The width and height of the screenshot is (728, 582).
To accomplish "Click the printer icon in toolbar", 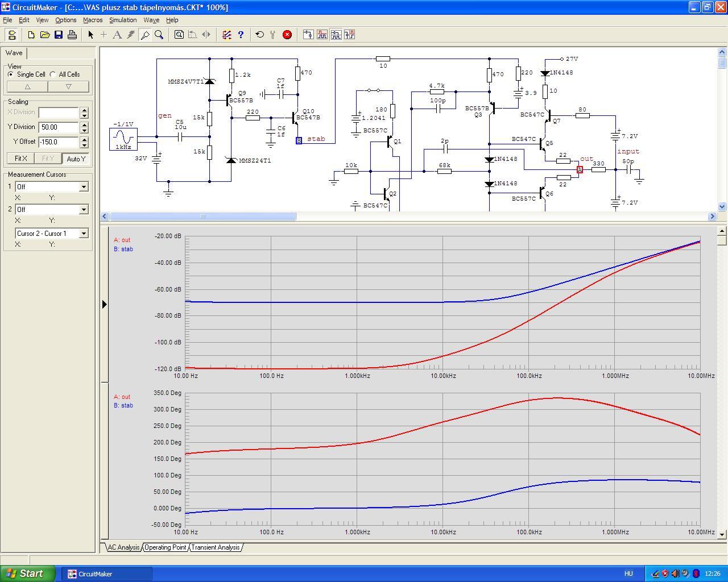I will (72, 35).
